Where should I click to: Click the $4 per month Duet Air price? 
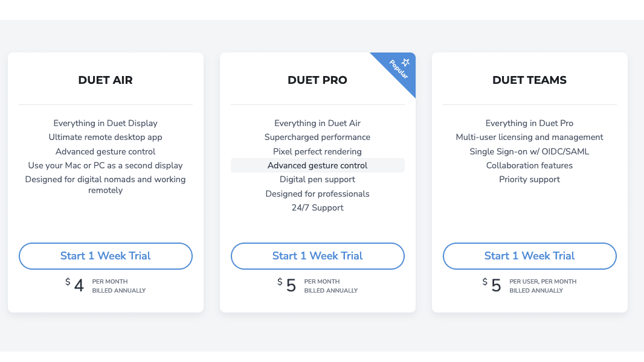click(106, 285)
